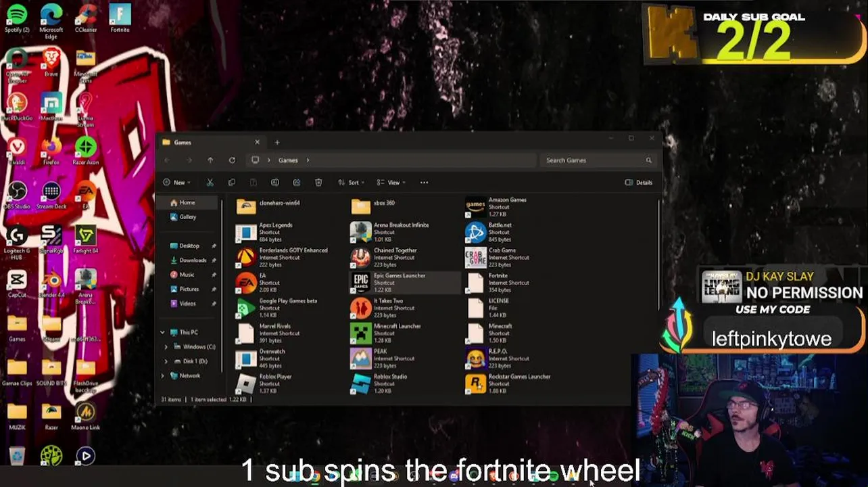Click Share icon in Explorer toolbar
The height and width of the screenshot is (487, 868).
coord(296,183)
